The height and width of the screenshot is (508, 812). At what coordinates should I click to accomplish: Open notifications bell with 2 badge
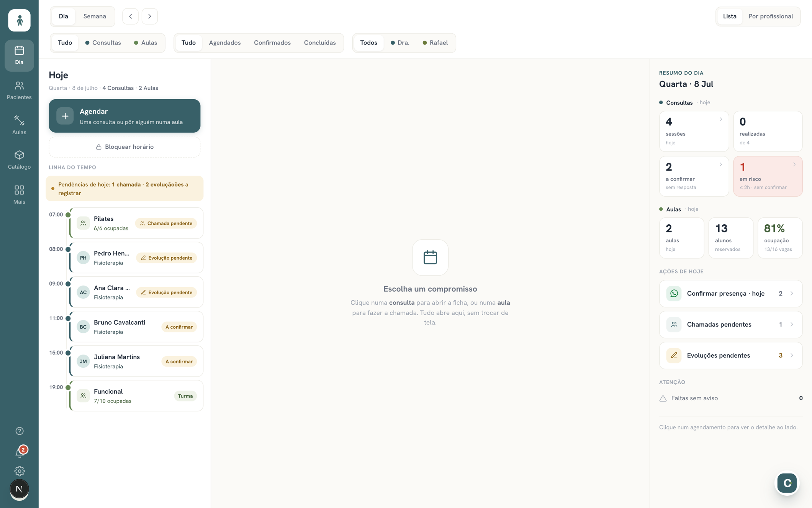point(19,452)
